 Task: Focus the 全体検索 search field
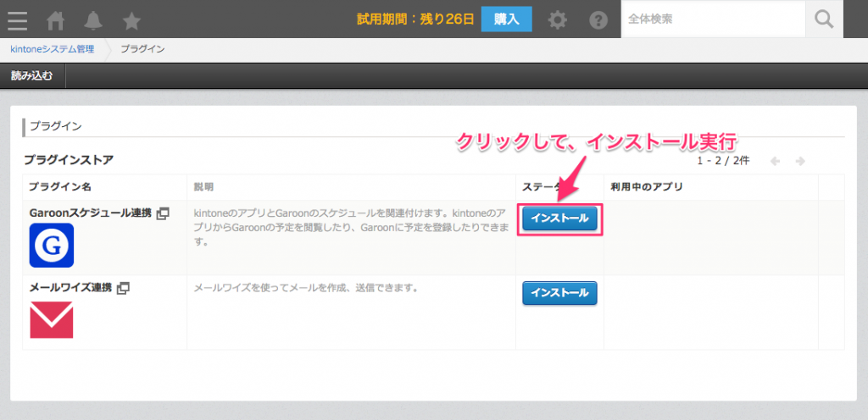point(713,19)
